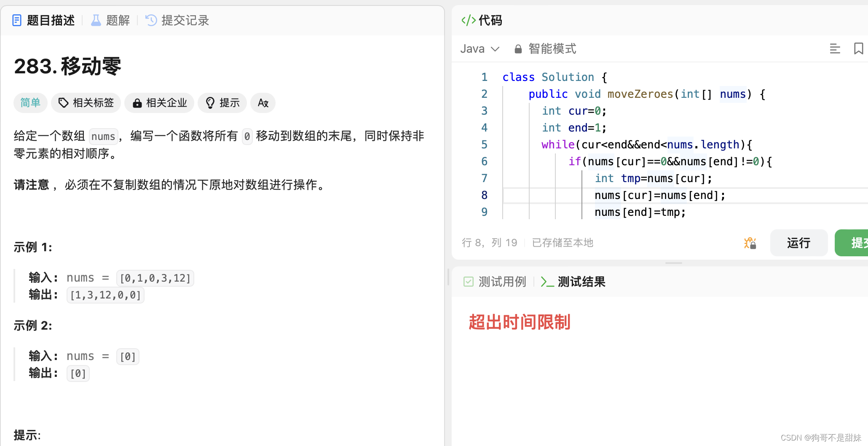
Task: Click the </> icon next to 代码
Action: 468,20
